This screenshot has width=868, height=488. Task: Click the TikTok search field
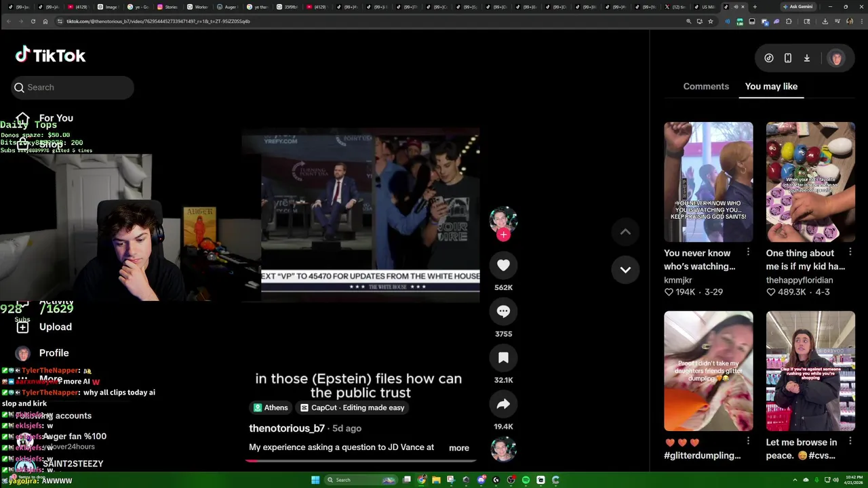pos(73,87)
